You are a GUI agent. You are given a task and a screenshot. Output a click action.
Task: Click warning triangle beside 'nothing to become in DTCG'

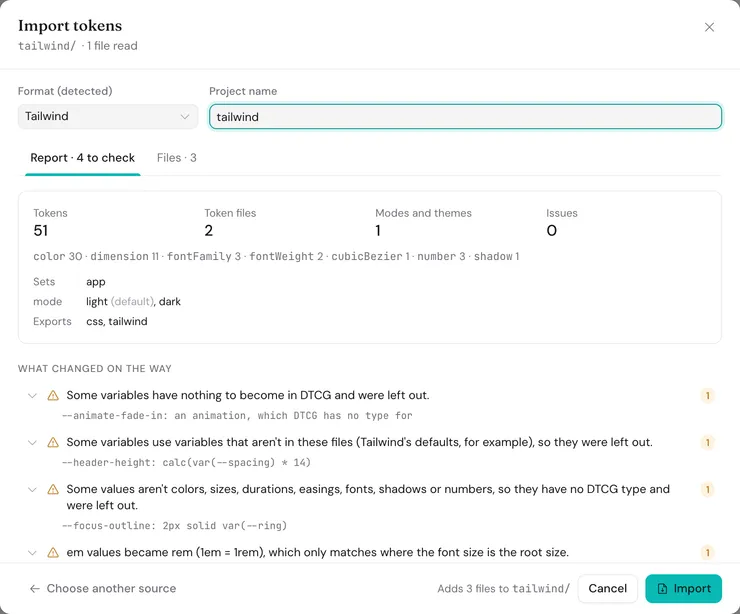pyautogui.click(x=53, y=395)
